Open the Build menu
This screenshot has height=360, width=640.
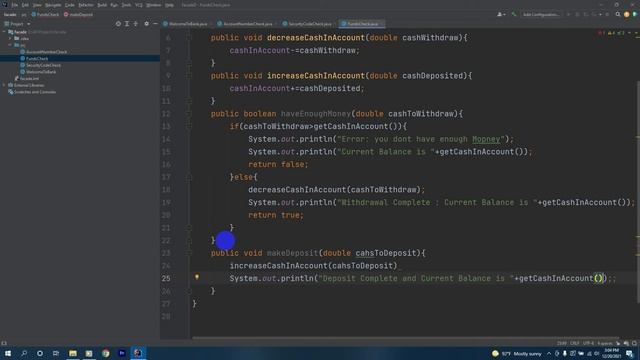point(102,5)
